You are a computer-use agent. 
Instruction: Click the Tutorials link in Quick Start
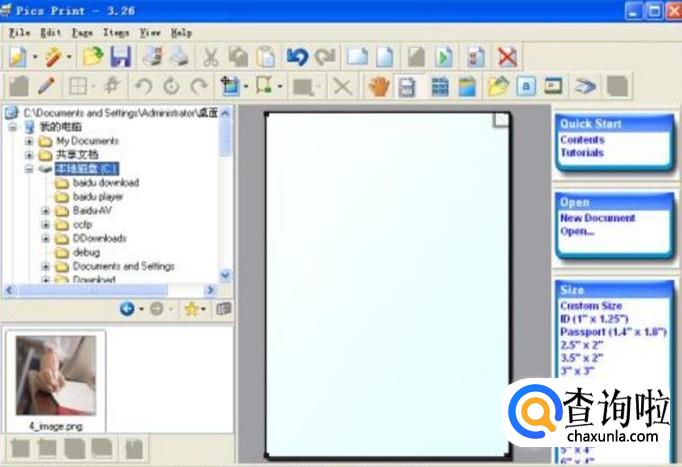581,153
